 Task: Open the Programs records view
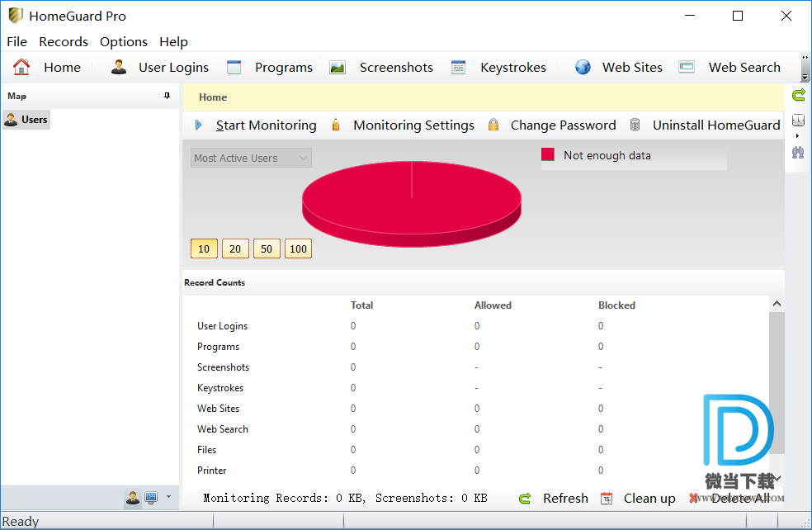point(284,68)
